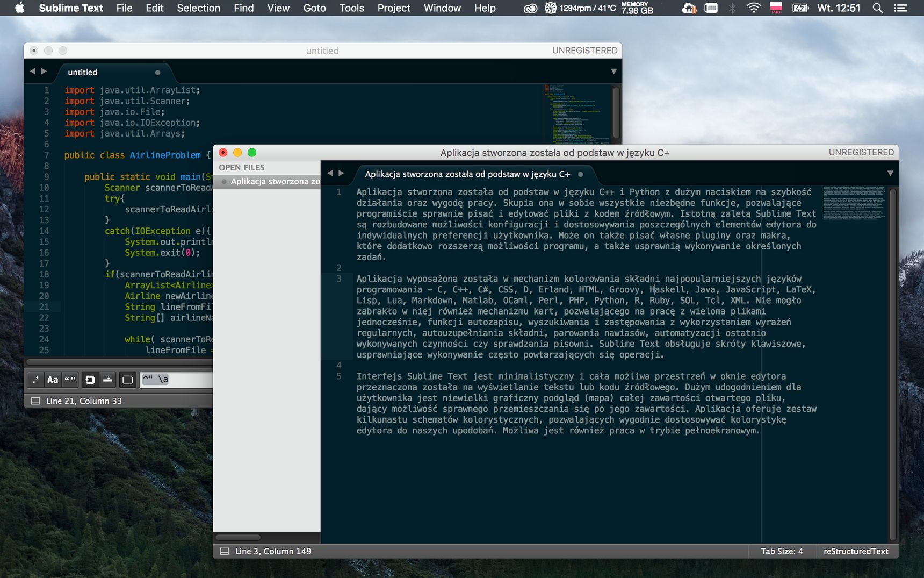Viewport: 924px width, 578px height.
Task: Toggle wrap-around search option
Action: (90, 380)
